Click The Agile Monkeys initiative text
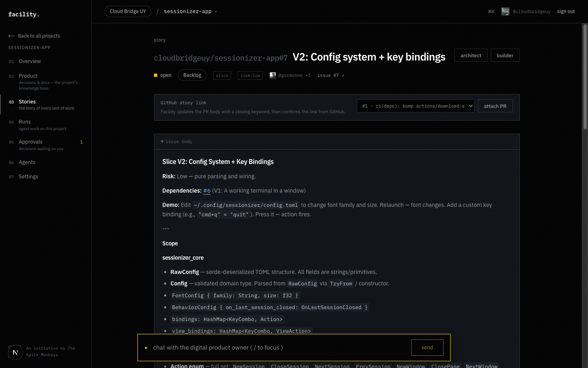 (x=51, y=352)
